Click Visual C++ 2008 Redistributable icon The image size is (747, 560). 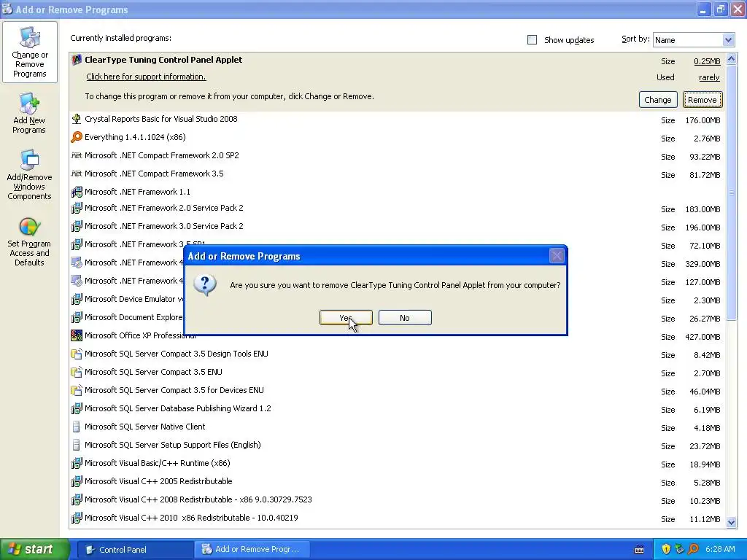(x=76, y=499)
